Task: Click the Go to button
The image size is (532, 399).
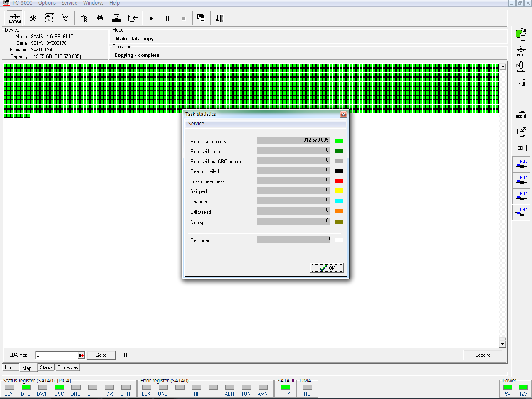Action: point(101,355)
